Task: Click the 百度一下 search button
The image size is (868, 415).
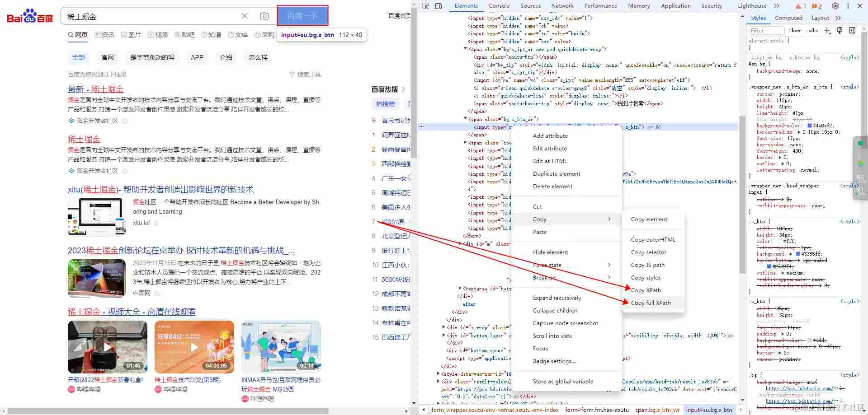Action: [x=302, y=16]
